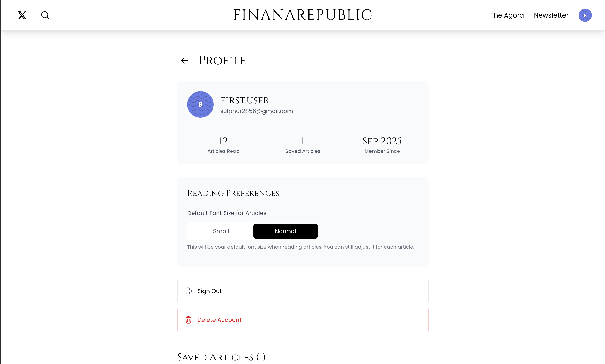Click the Saved Articles (1) heading

point(221,357)
